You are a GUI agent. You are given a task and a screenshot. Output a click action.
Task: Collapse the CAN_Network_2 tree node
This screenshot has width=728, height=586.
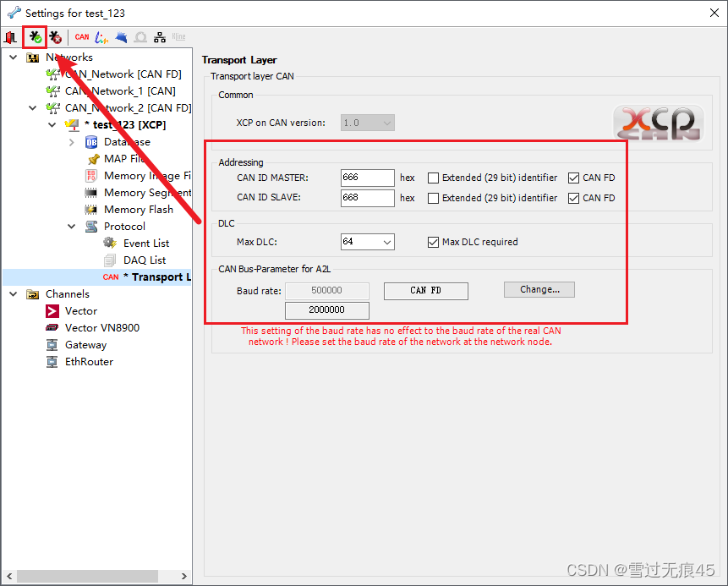pos(32,107)
